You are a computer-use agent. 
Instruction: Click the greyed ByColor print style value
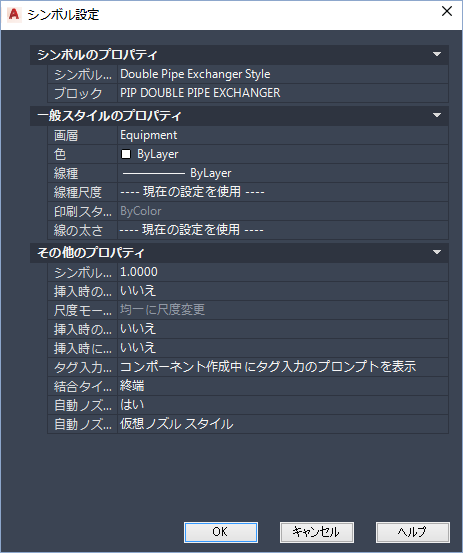click(x=282, y=211)
